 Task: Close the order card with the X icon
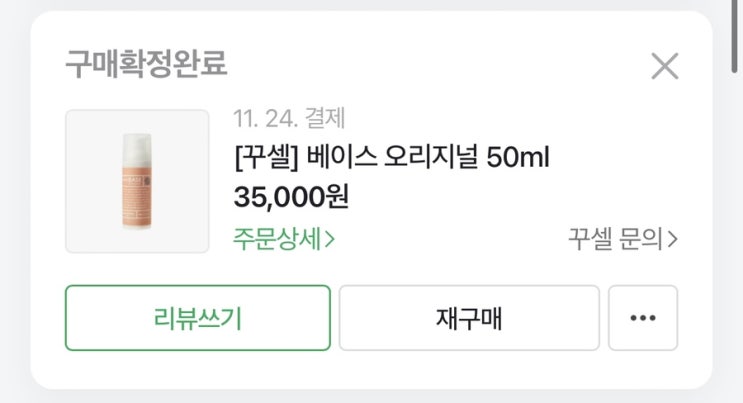[665, 67]
